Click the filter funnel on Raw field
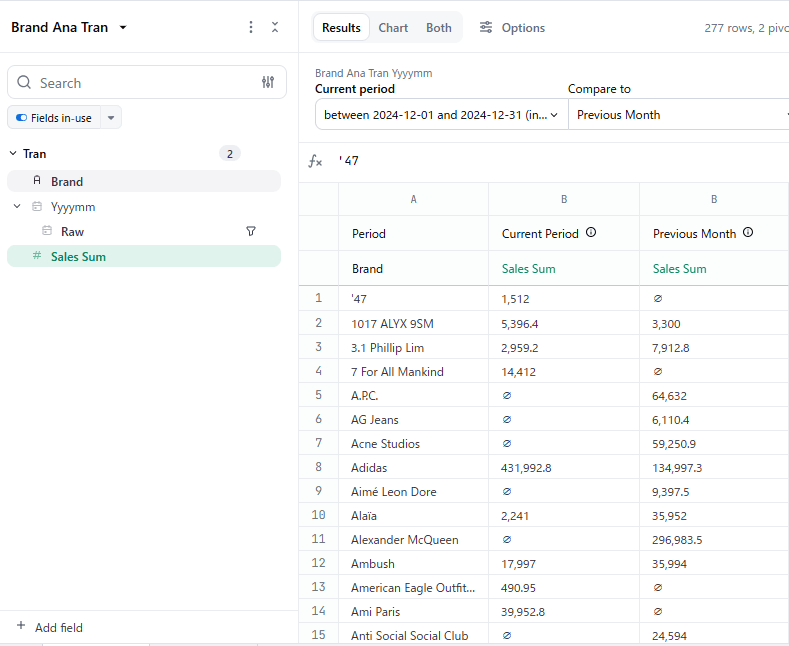The width and height of the screenshot is (789, 646). click(x=251, y=231)
